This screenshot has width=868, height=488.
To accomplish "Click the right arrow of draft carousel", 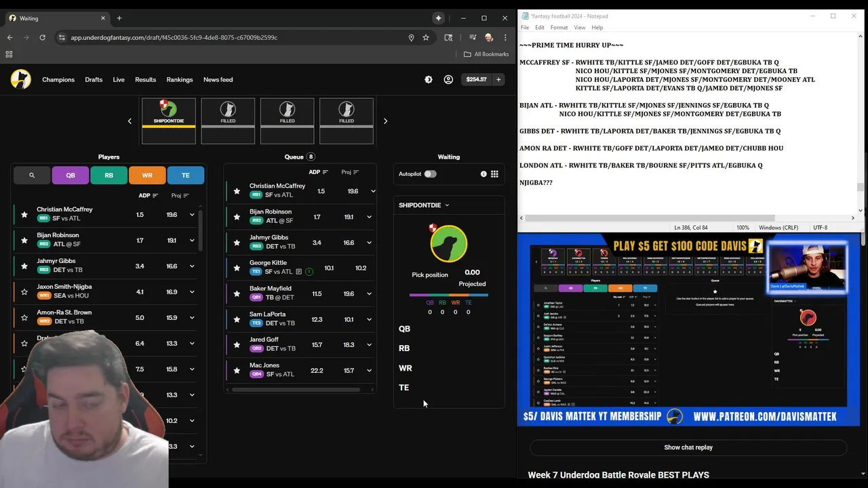I will 385,121.
